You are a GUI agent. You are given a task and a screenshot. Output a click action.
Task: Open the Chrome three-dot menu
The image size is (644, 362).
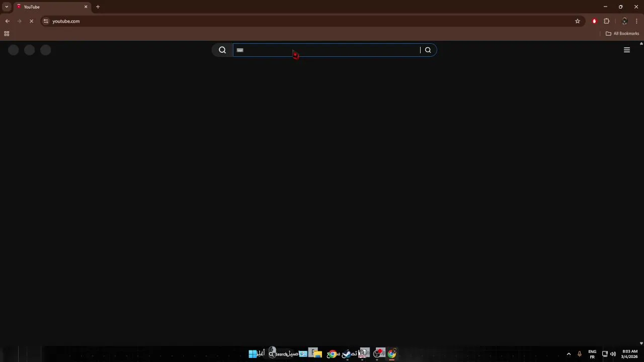click(x=637, y=21)
